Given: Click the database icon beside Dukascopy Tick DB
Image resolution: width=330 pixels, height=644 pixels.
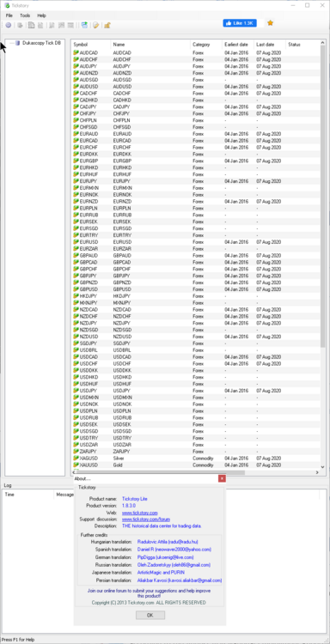Looking at the screenshot, I should (x=18, y=43).
